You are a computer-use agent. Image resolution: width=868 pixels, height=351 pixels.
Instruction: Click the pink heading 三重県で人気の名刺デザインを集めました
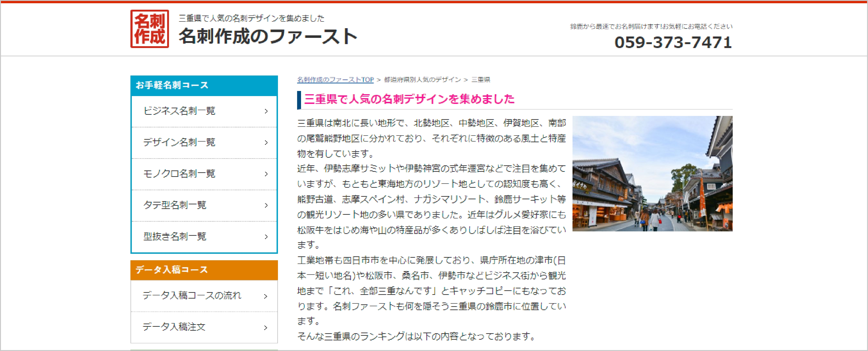tap(409, 99)
